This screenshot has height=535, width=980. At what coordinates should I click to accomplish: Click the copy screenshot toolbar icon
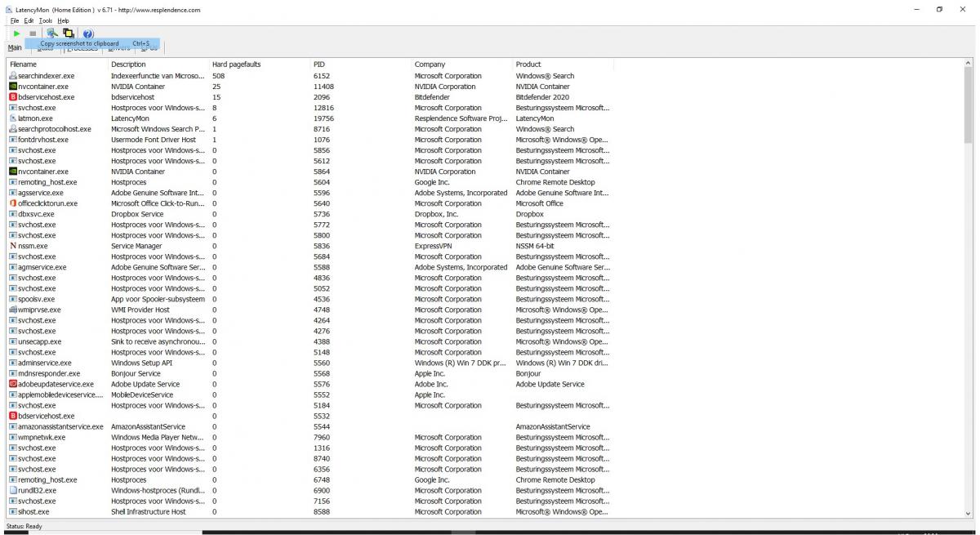69,33
